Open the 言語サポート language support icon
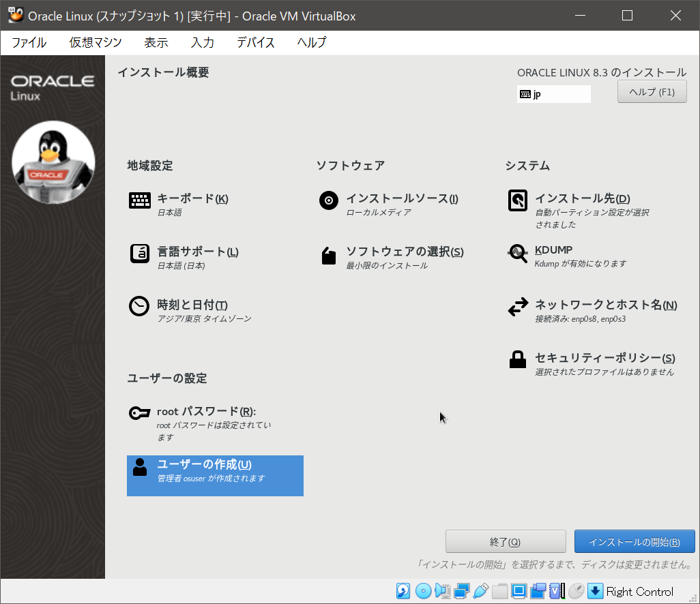This screenshot has width=700, height=604. click(140, 254)
